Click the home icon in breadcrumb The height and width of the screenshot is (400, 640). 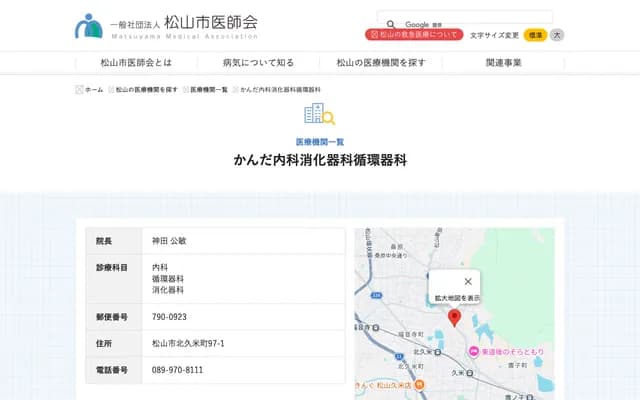tap(80, 90)
